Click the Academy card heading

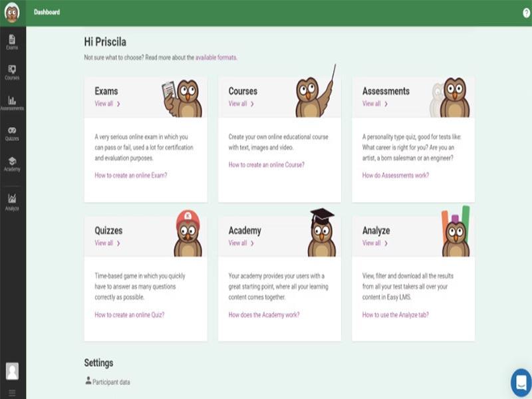click(x=245, y=231)
